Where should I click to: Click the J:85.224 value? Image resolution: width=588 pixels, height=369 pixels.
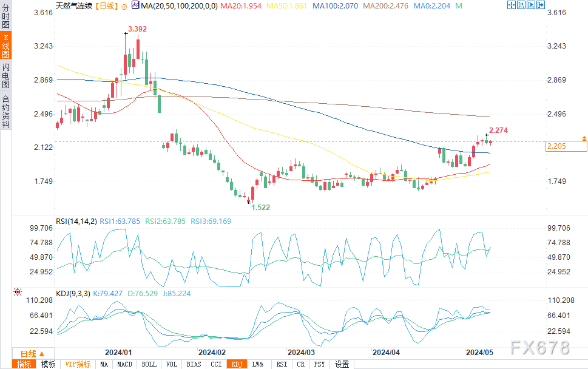177,294
